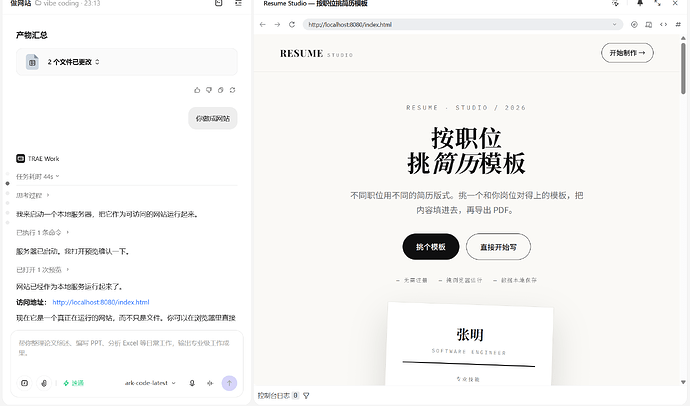Toggle the device preview icon
The height and width of the screenshot is (406, 690).
tap(649, 25)
